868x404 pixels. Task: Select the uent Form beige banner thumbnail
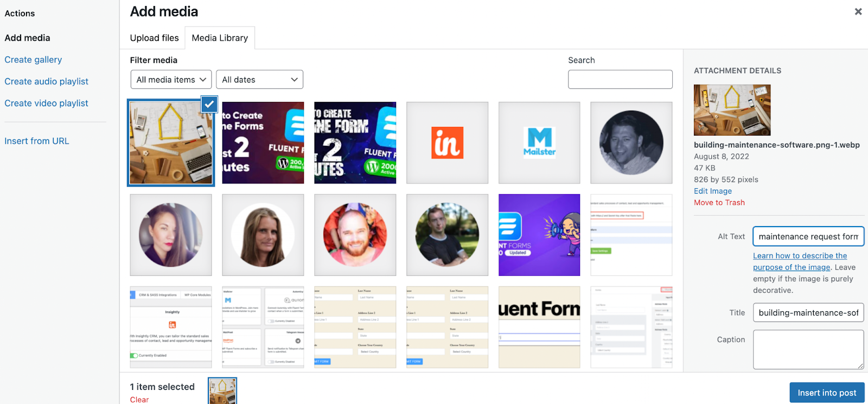click(539, 327)
